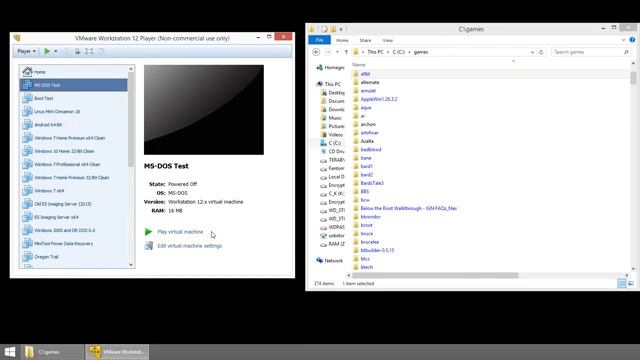
Task: Switch to large icons view in status bar
Action: tap(631, 283)
